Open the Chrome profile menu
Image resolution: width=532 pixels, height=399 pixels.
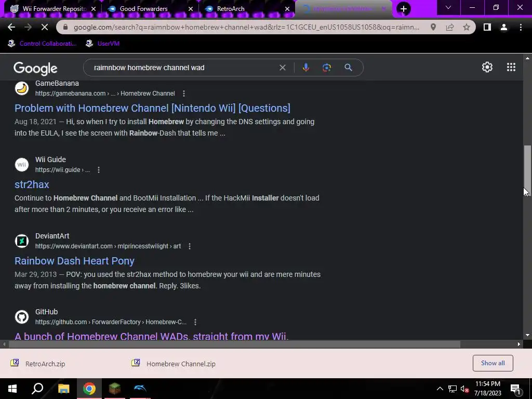point(504,27)
